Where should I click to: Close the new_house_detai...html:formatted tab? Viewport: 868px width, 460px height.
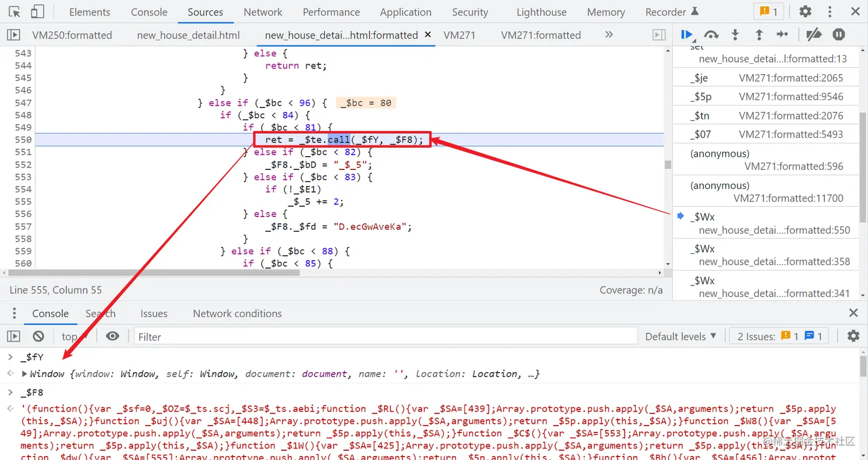[x=428, y=35]
